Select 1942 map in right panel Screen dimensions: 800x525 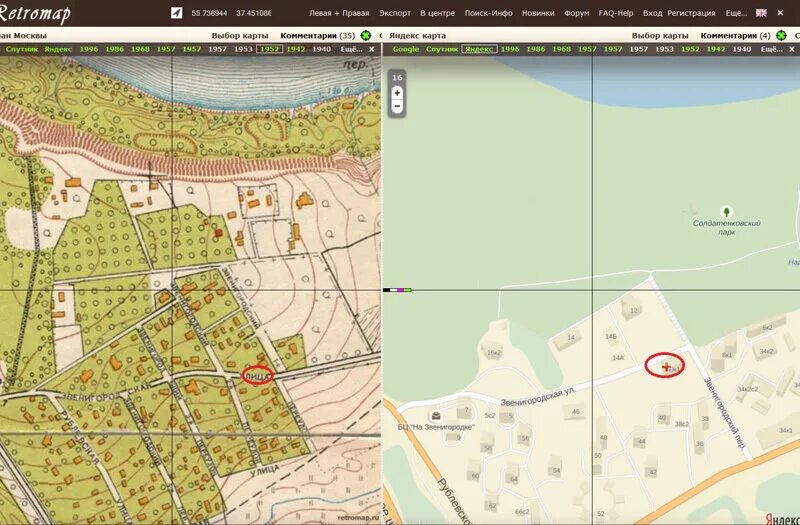click(x=716, y=49)
